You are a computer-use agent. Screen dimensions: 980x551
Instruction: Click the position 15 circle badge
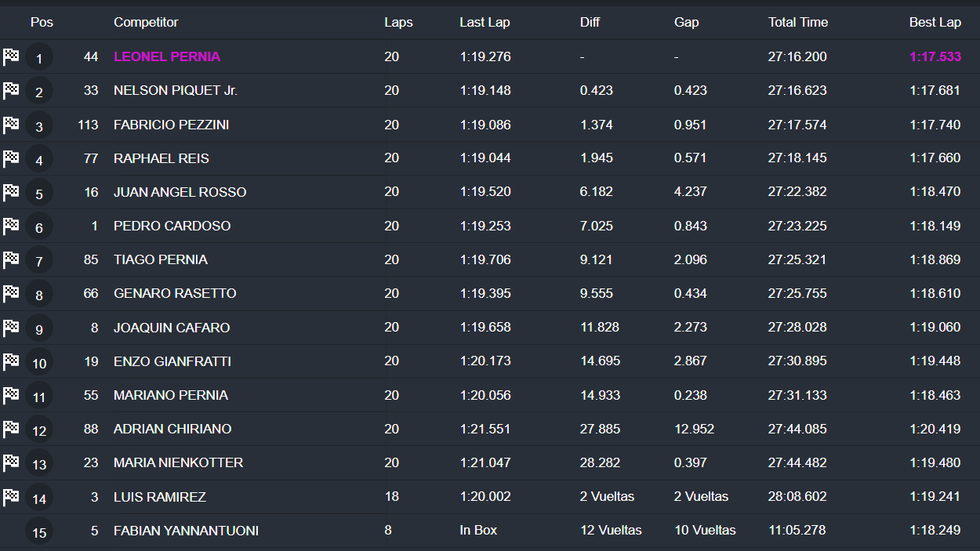39,532
